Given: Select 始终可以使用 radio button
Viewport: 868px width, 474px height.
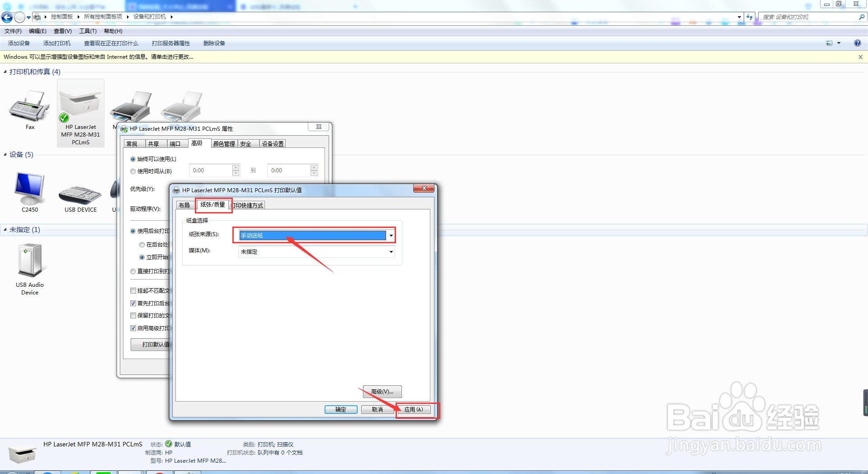Looking at the screenshot, I should 133,159.
